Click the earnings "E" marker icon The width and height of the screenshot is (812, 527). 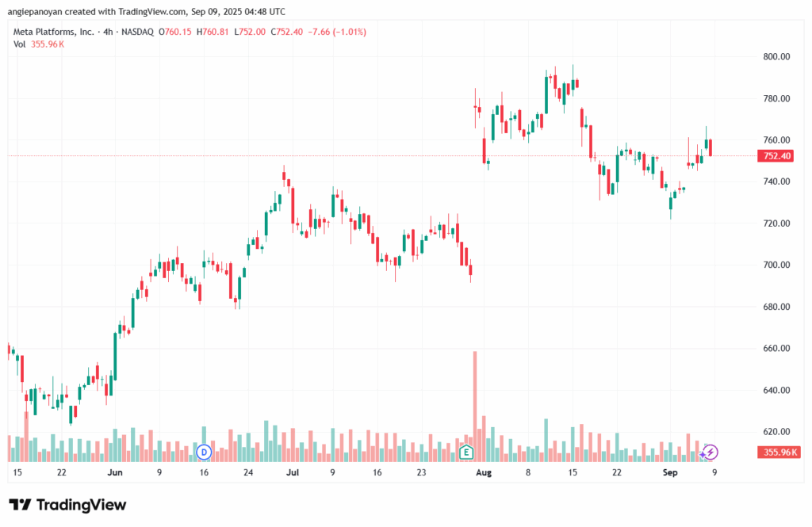(x=466, y=453)
